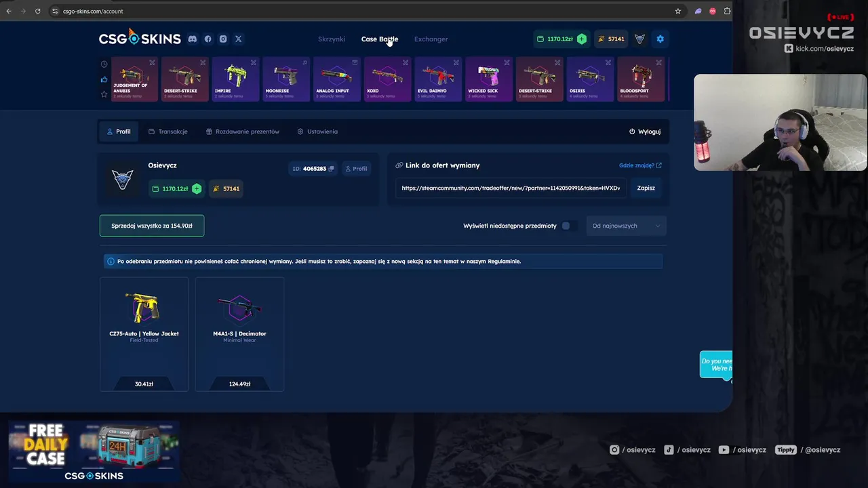Click Zapisz to save trade link
Image resolution: width=868 pixels, height=488 pixels.
pyautogui.click(x=646, y=188)
